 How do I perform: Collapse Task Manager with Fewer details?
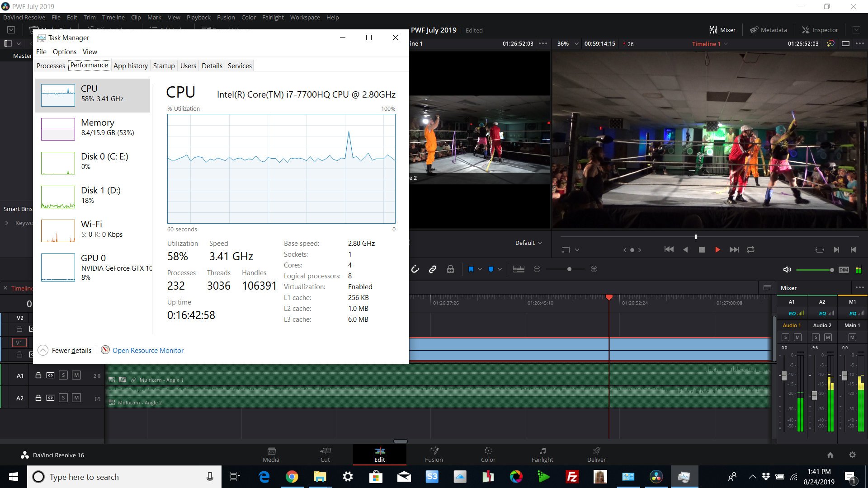click(65, 350)
